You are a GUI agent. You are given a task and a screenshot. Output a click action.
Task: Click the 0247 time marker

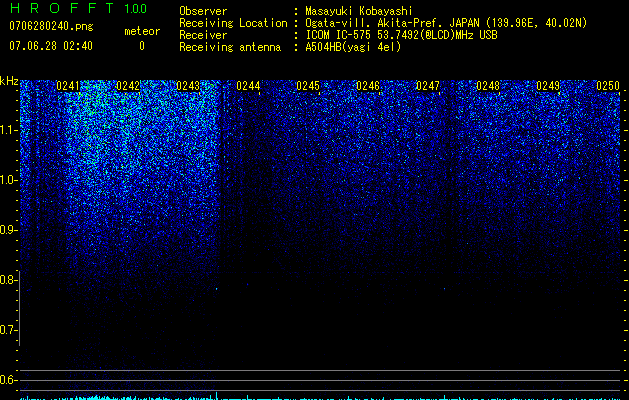(x=428, y=86)
